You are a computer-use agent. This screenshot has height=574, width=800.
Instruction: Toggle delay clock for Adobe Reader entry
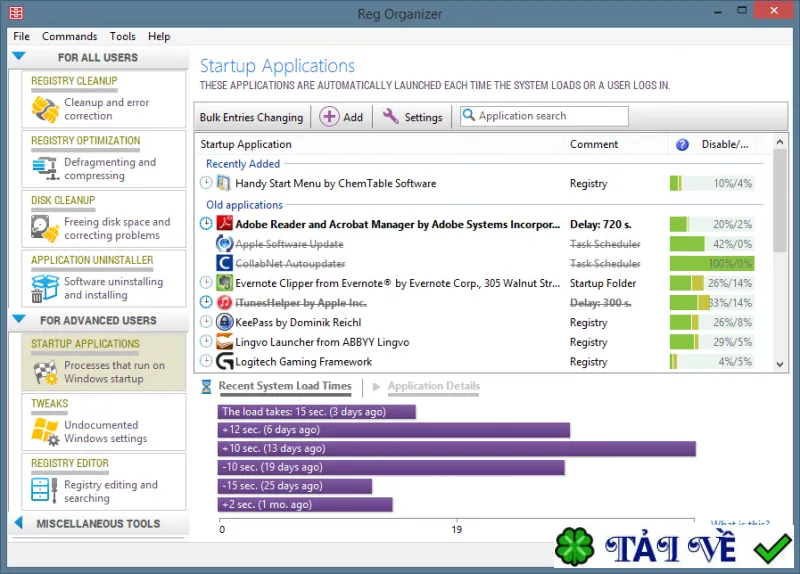206,223
